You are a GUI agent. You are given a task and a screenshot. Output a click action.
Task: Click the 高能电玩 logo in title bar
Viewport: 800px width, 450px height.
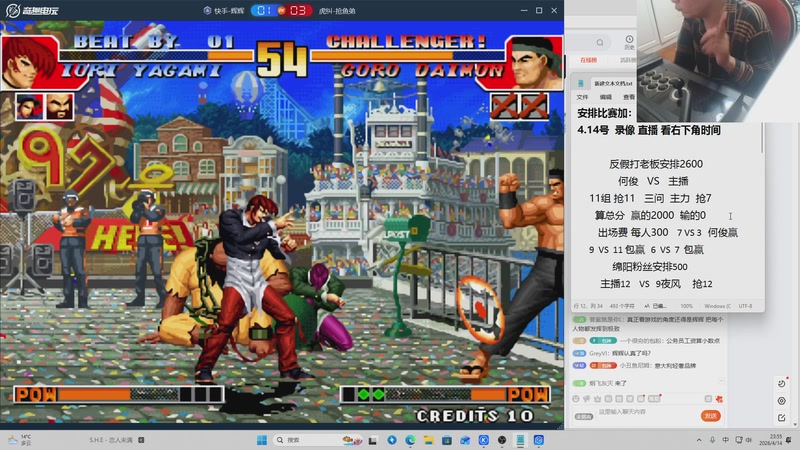point(32,10)
